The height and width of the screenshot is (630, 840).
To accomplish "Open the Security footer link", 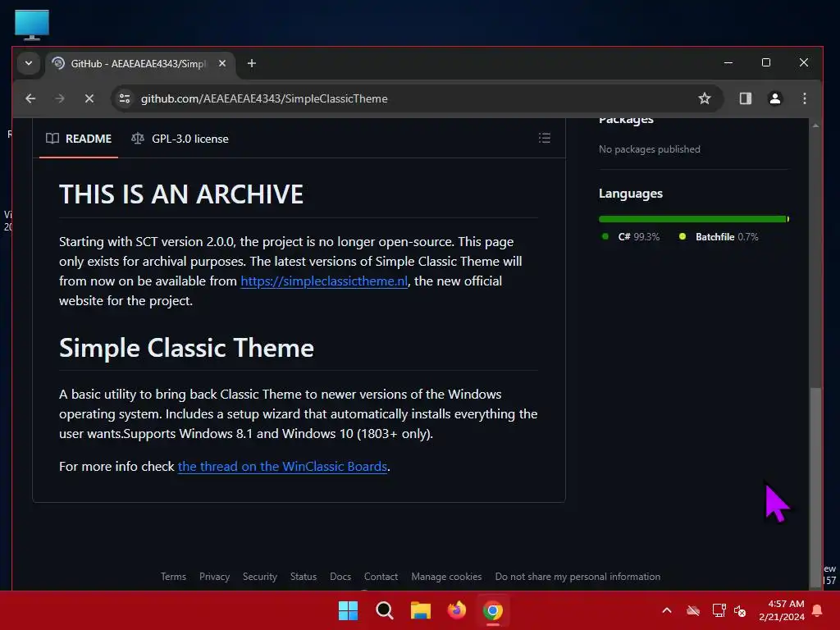I will pos(260,577).
